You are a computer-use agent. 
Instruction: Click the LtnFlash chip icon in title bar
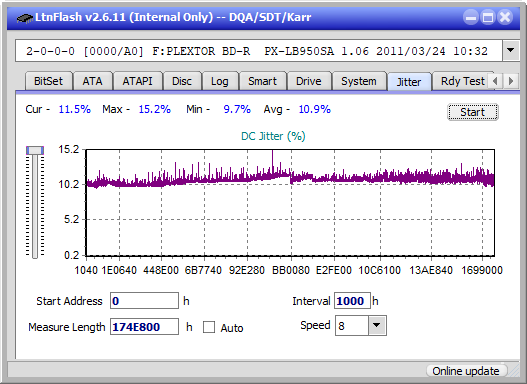pyautogui.click(x=24, y=17)
